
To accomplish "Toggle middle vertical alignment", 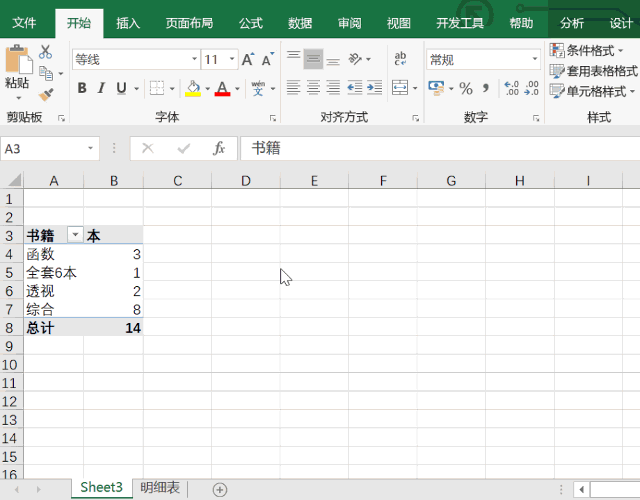I will tap(313, 59).
